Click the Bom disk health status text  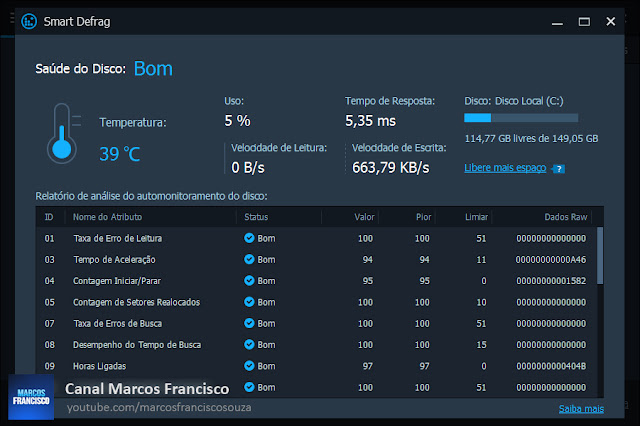(x=153, y=69)
